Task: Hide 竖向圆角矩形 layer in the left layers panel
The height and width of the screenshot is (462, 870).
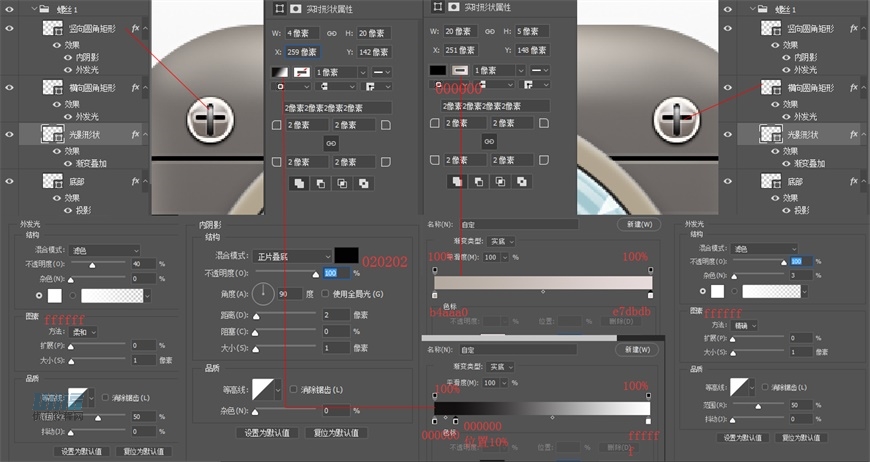Action: [x=9, y=28]
